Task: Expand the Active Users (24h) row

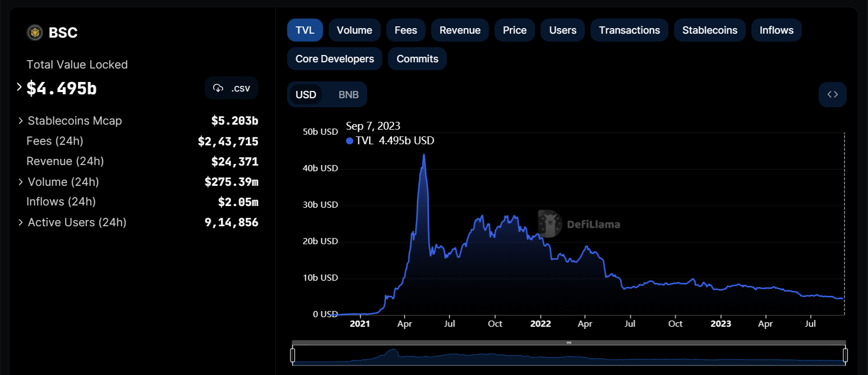Action: 21,222
